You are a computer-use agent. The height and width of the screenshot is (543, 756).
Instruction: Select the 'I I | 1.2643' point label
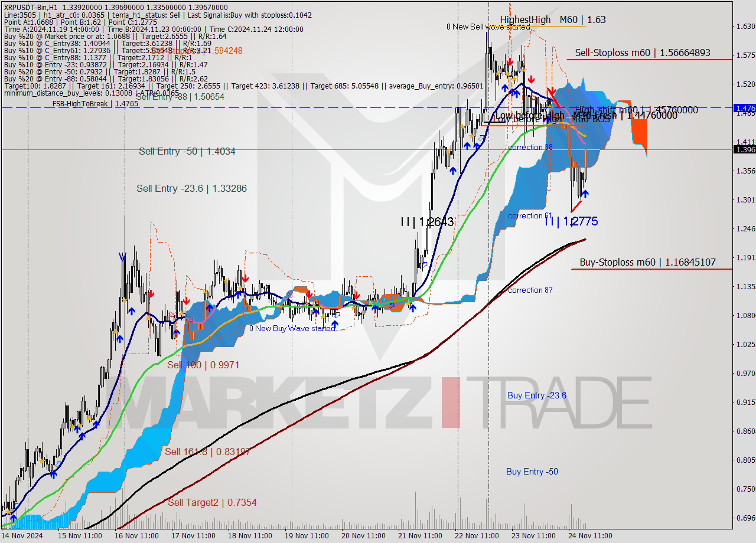pos(427,222)
